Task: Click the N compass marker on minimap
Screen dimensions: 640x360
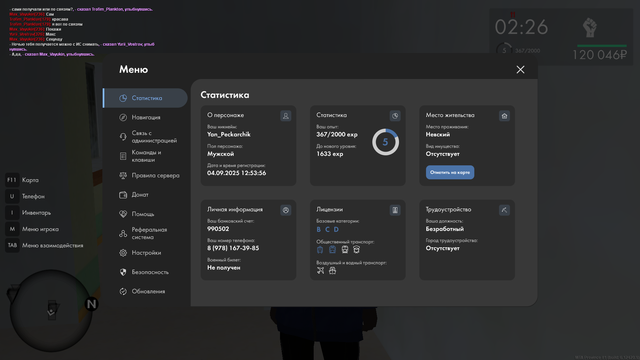Action: point(91,304)
